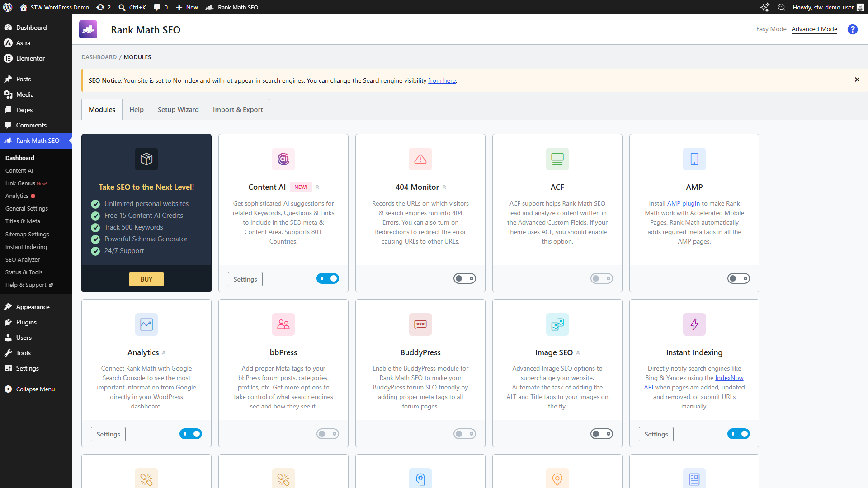Click the Collapse Menu arrow icon
The width and height of the screenshot is (868, 488).
click(8, 389)
